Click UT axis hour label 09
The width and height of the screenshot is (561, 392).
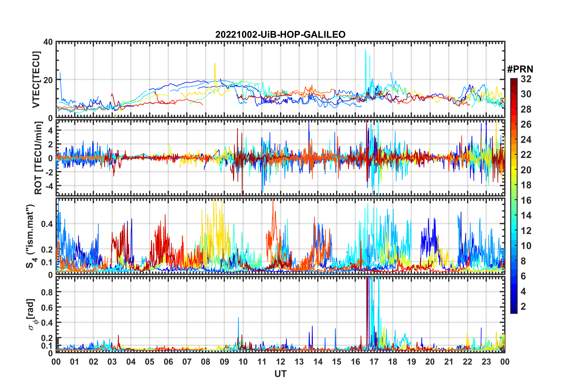tap(224, 362)
